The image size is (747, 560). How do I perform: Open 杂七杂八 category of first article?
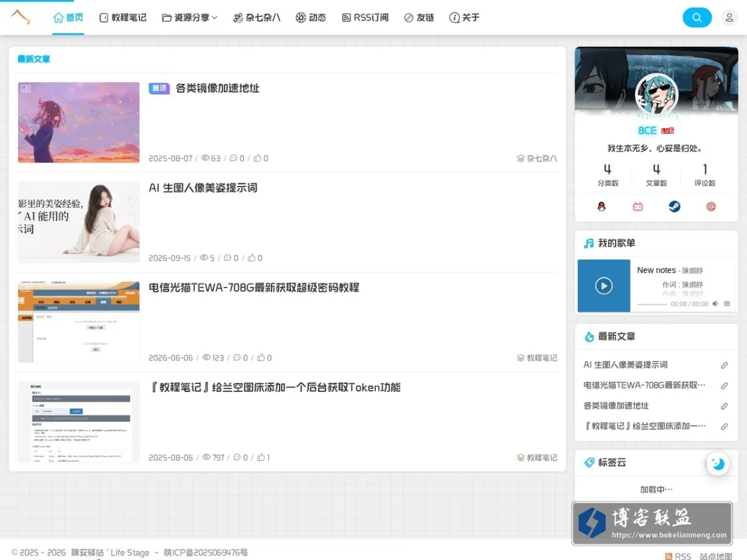click(537, 159)
